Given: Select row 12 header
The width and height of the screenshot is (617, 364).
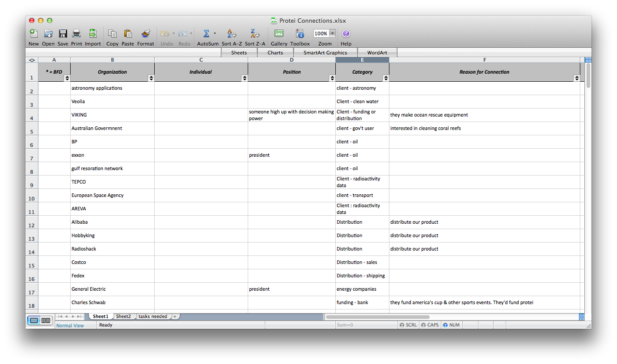Looking at the screenshot, I should [32, 222].
